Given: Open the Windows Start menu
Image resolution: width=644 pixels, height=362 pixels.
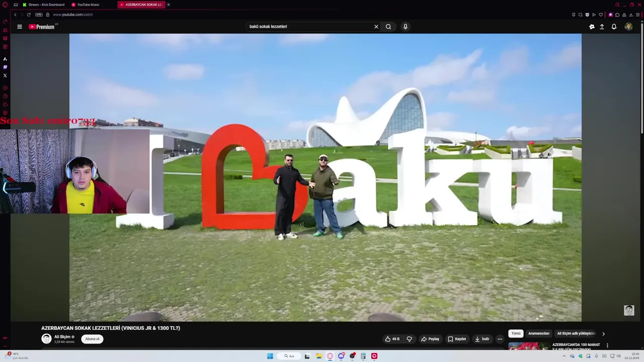Looking at the screenshot, I should [x=270, y=356].
